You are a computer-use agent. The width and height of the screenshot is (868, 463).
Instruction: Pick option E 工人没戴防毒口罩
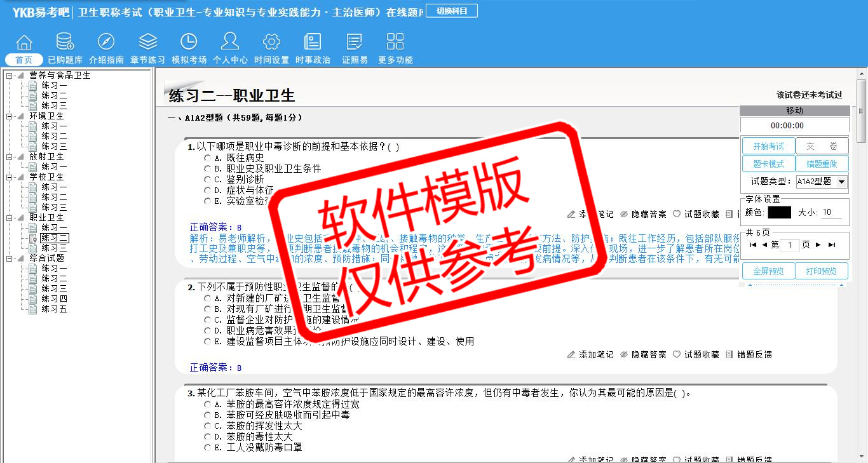[x=207, y=447]
